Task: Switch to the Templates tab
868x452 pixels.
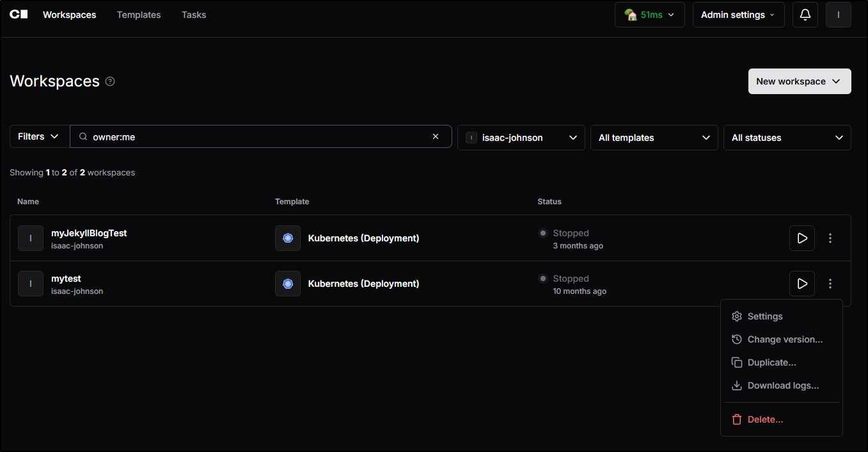Action: 139,15
